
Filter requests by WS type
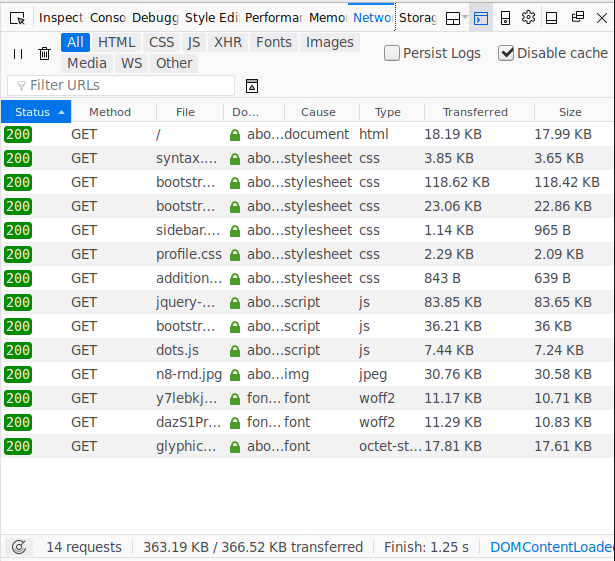coord(131,63)
